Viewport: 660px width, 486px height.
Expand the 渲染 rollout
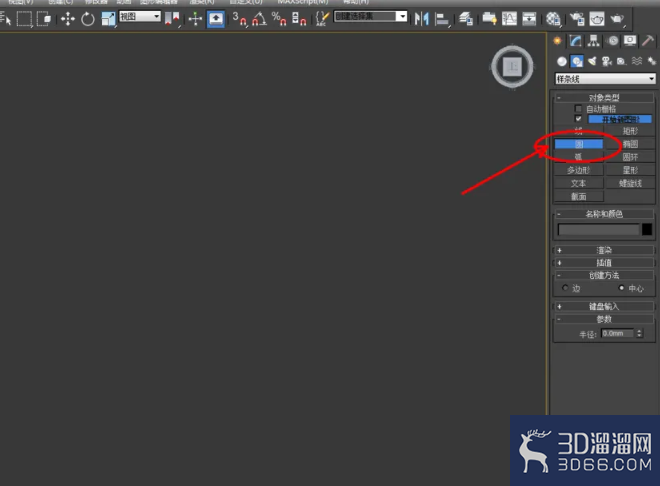[x=604, y=250]
